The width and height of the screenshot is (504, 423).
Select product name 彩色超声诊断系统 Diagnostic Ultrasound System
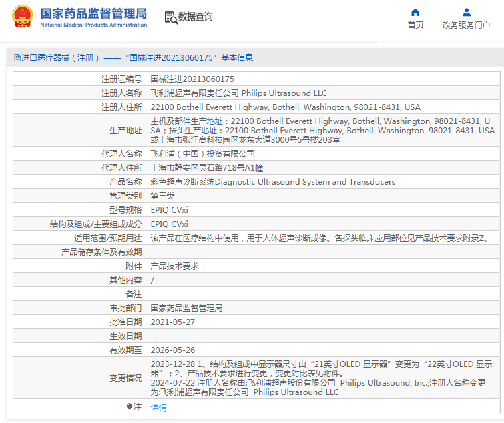click(x=273, y=181)
